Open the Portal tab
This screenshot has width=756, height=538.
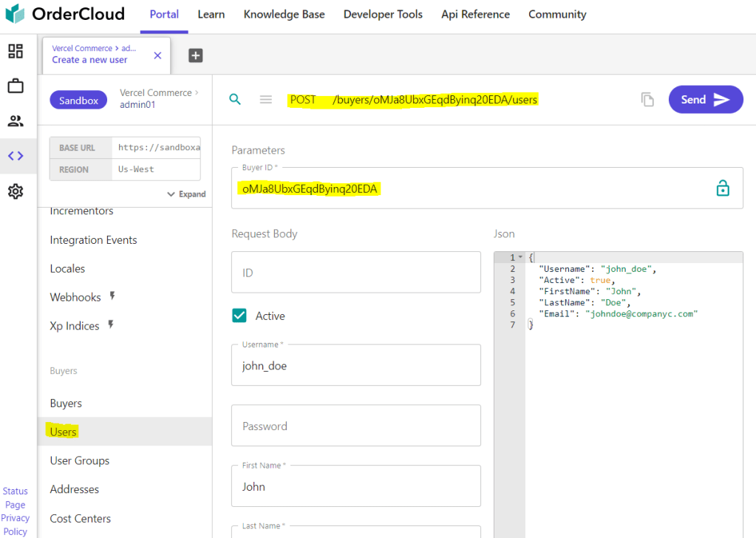[x=164, y=15]
